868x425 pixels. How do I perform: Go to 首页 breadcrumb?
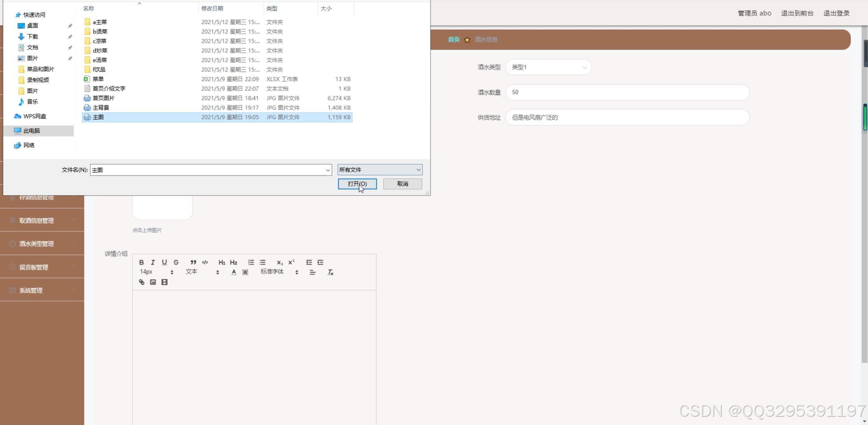[x=454, y=39]
